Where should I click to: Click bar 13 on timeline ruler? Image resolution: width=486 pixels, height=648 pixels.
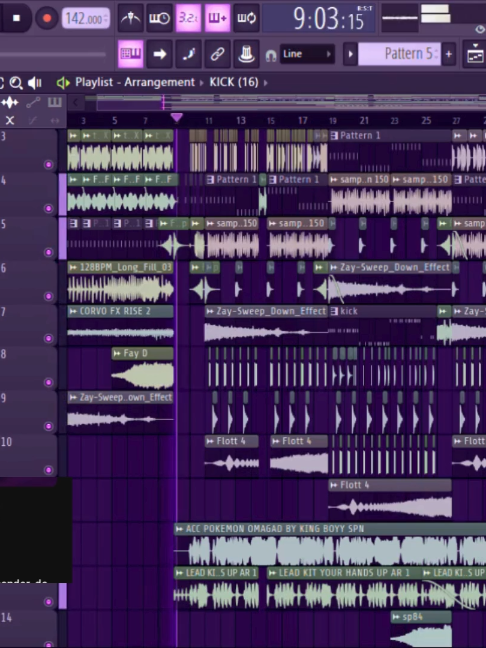[x=241, y=121]
